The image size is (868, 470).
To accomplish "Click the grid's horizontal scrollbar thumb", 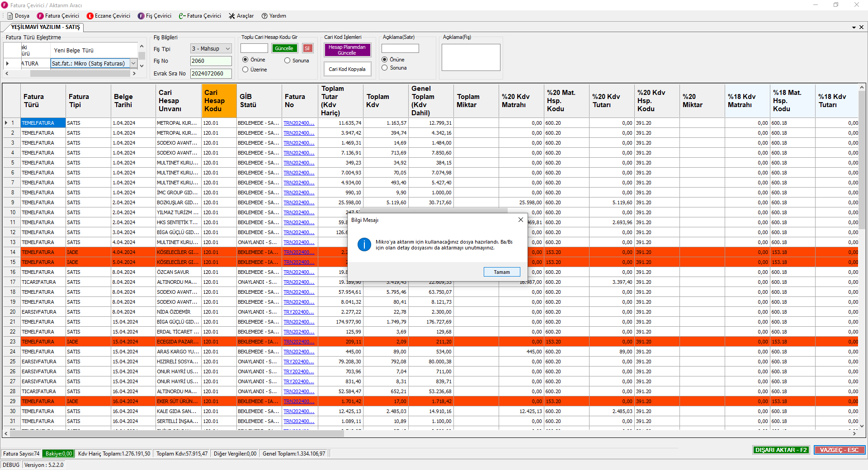I will pyautogui.click(x=176, y=433).
